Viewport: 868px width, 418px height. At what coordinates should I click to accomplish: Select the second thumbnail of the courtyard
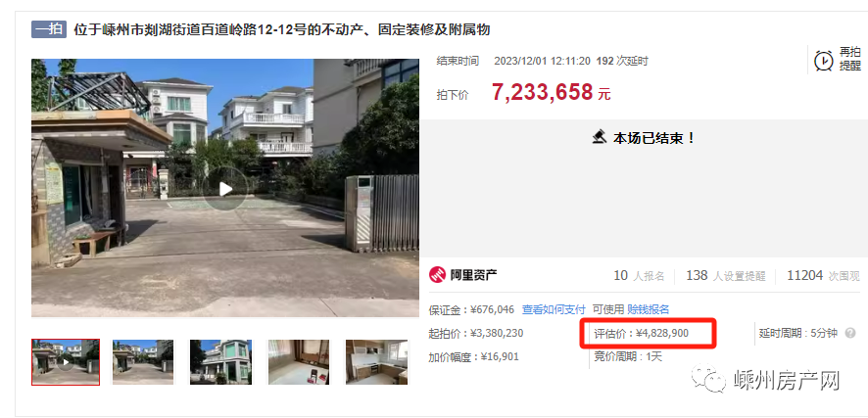point(143,362)
